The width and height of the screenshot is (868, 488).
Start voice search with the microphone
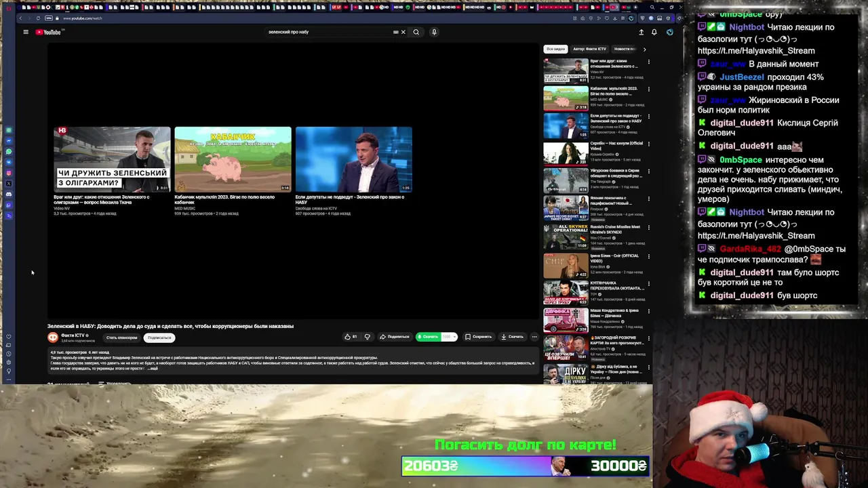[434, 32]
